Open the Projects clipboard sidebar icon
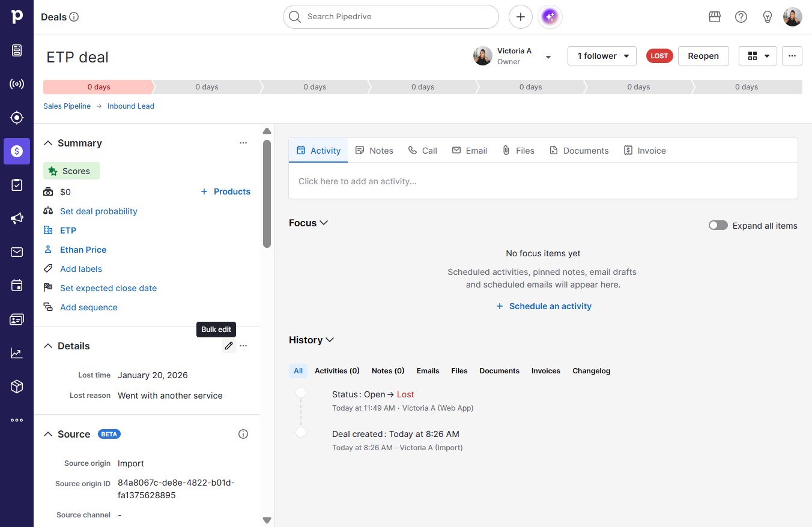Screen dimensions: 812x527 tap(17, 185)
